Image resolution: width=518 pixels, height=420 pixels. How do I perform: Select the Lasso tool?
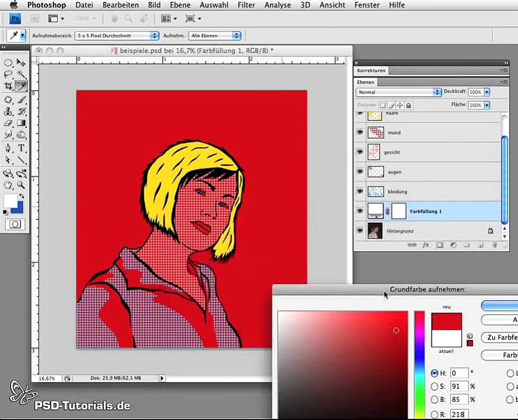click(x=8, y=74)
